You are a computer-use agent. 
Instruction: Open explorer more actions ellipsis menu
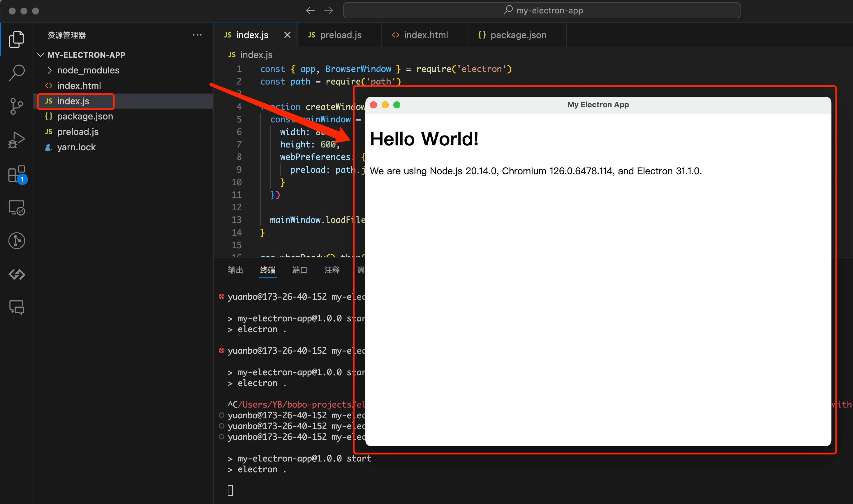point(197,35)
